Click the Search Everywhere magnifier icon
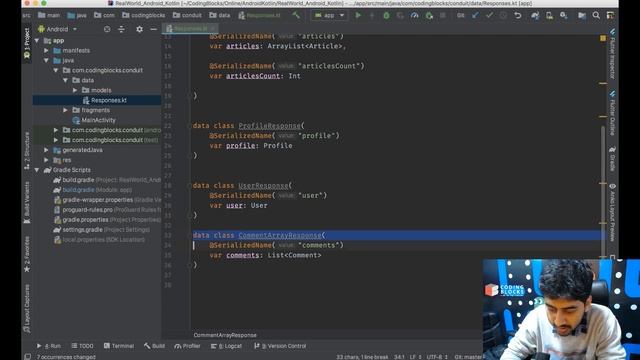 [596, 16]
